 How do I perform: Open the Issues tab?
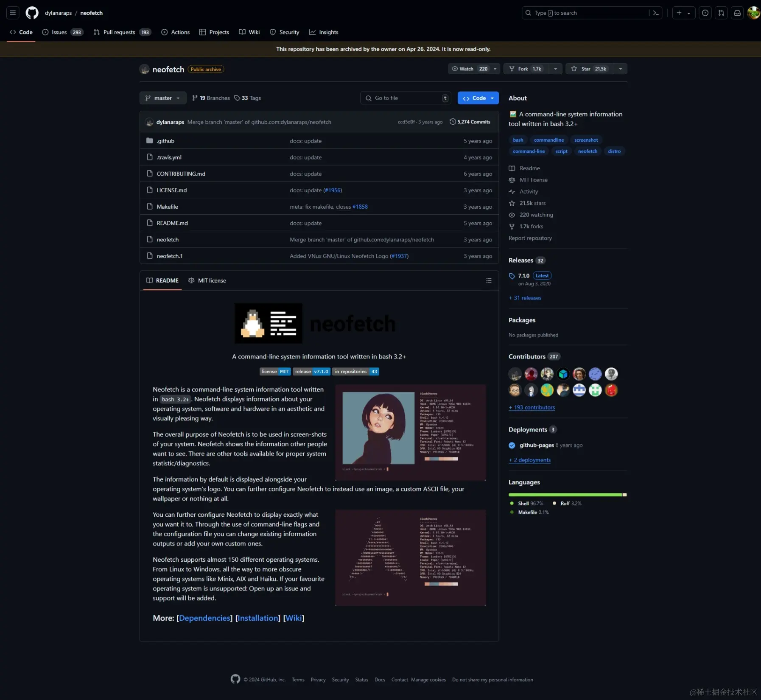click(62, 32)
